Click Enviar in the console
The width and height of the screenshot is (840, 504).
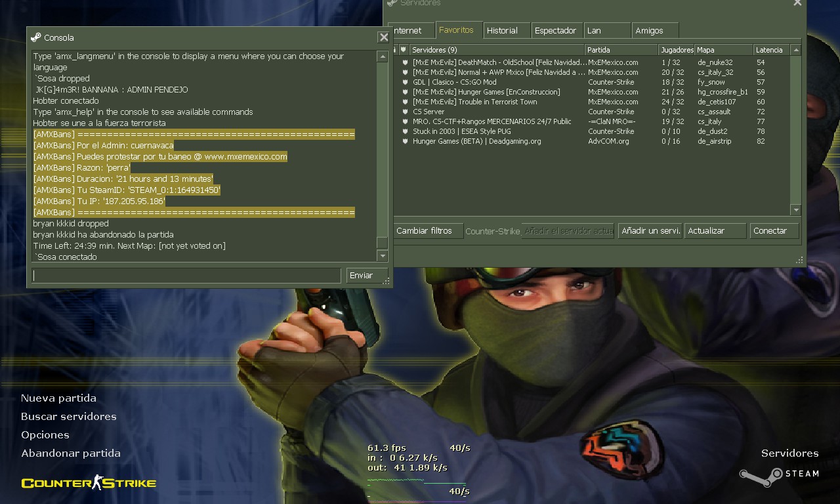(367, 276)
